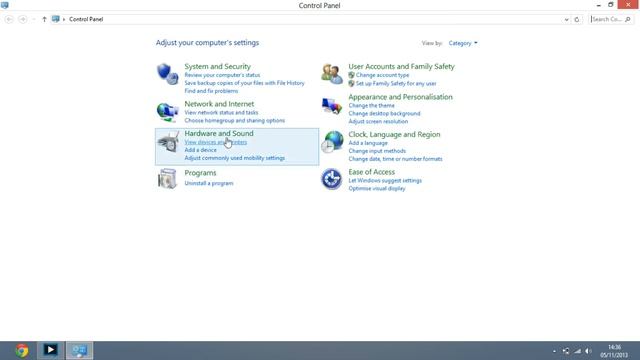
Task: Open the Programs heading
Action: 200,173
